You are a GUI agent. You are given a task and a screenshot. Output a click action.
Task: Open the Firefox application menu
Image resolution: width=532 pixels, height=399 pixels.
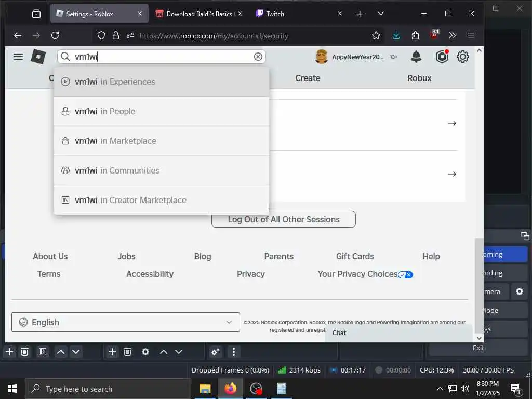click(471, 36)
